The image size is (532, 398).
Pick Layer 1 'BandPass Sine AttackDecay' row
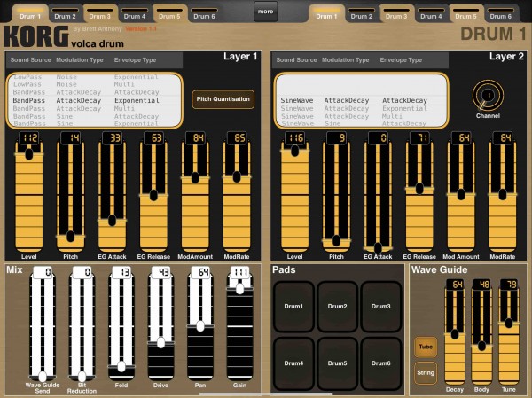[x=95, y=116]
